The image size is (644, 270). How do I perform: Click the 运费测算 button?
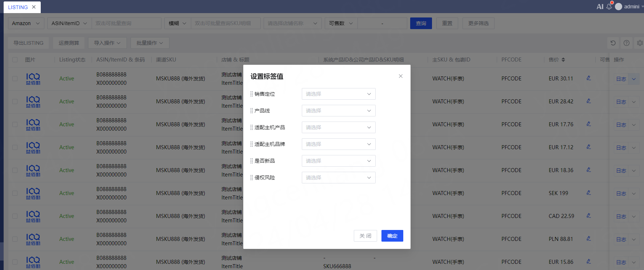69,43
